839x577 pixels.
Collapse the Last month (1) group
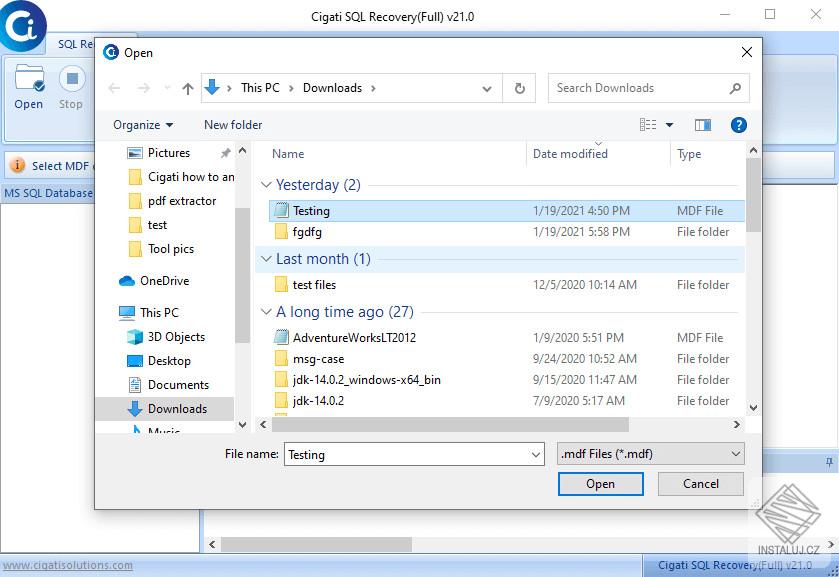pyautogui.click(x=266, y=259)
